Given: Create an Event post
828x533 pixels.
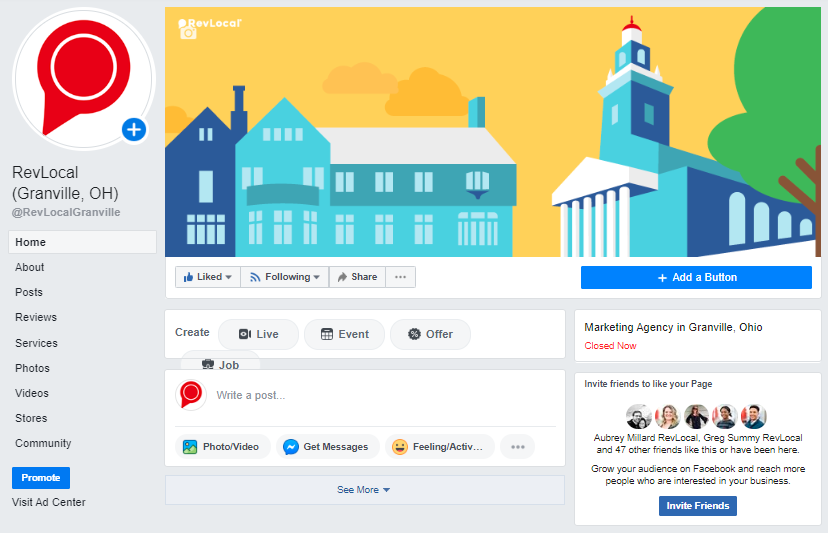Looking at the screenshot, I should click(x=344, y=334).
